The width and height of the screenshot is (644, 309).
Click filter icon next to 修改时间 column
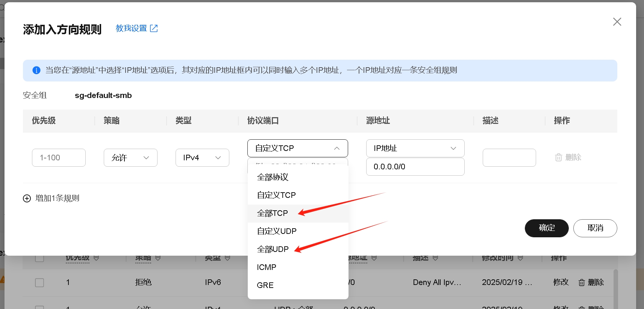coord(520,258)
